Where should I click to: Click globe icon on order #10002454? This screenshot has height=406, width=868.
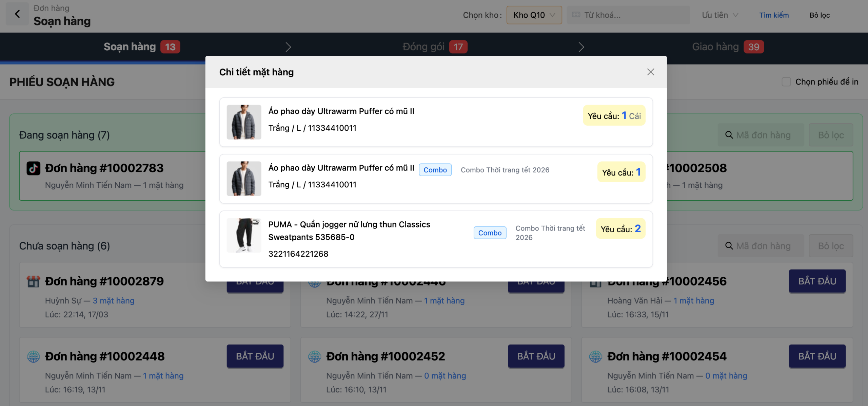[595, 356]
